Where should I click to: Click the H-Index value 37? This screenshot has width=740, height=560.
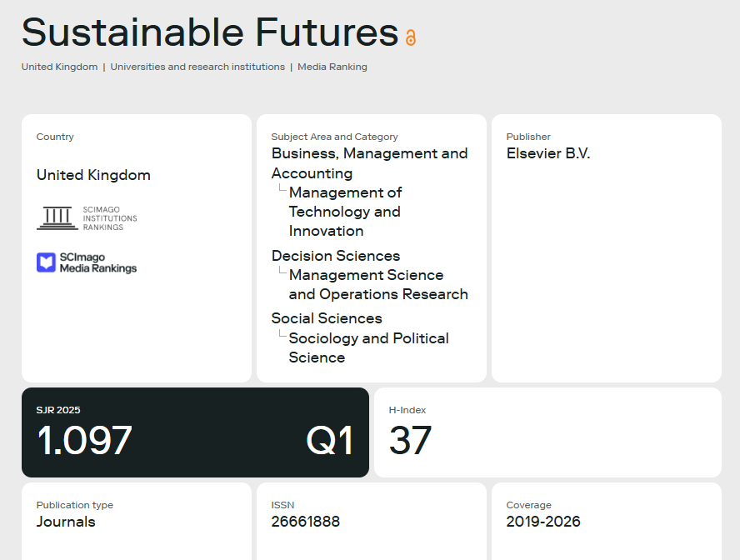coord(410,440)
